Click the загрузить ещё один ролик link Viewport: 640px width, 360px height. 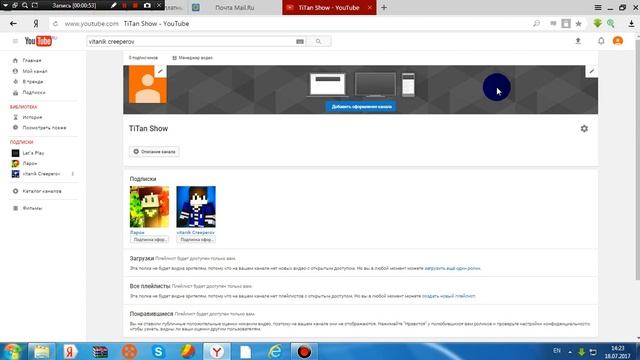click(453, 268)
